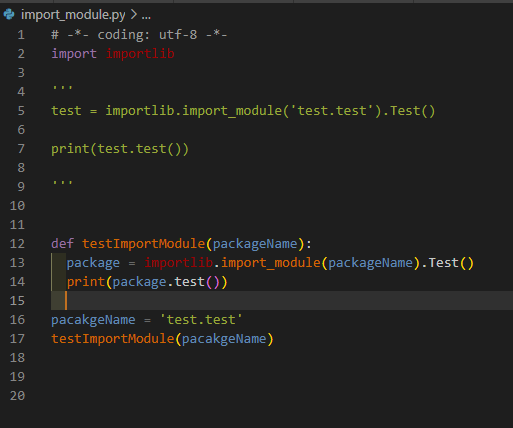Click line number 15 of current line
This screenshot has width=513, height=428.
(17, 301)
